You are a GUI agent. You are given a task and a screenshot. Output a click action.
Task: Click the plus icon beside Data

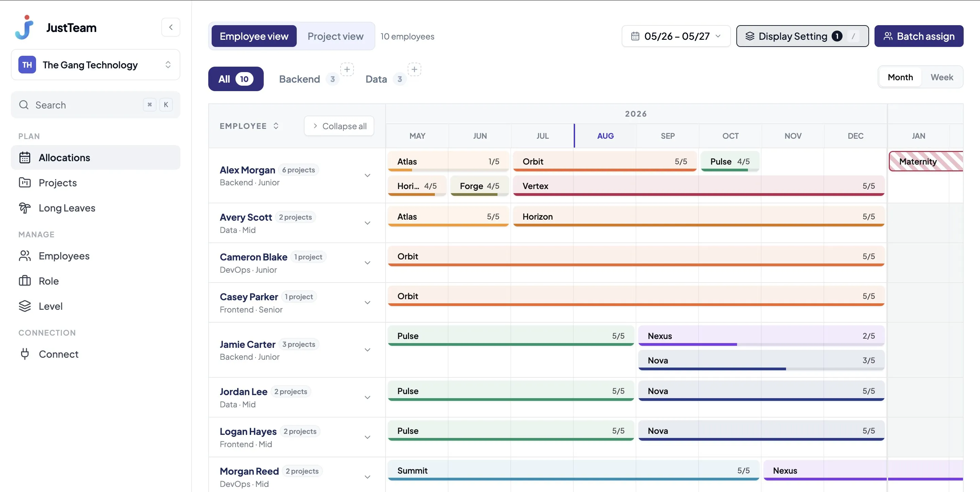414,69
